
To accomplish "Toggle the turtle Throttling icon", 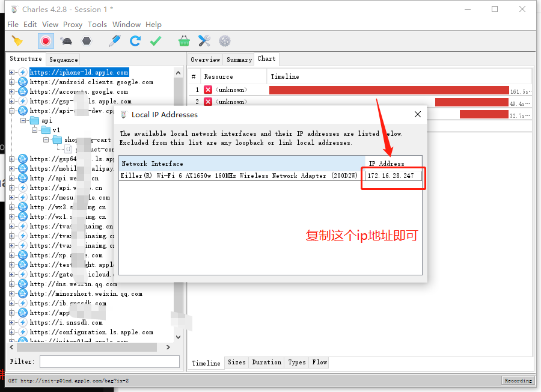I will tap(66, 41).
